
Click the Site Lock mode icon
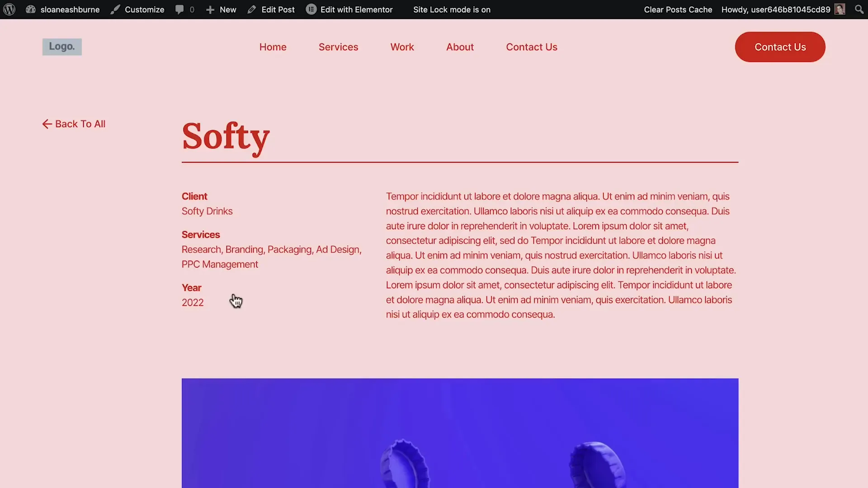pos(451,9)
